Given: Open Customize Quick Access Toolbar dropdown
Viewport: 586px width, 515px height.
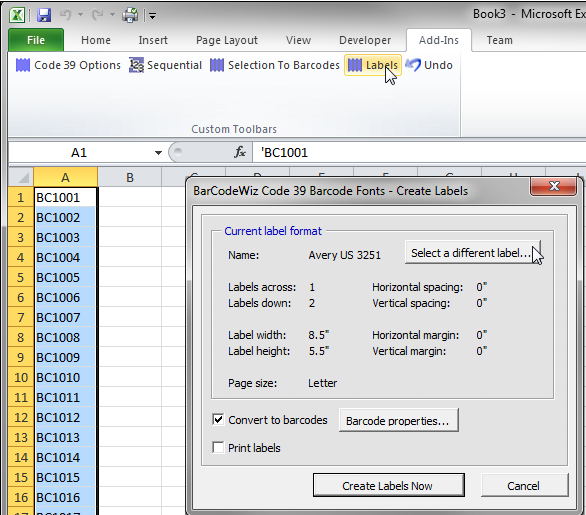Looking at the screenshot, I should pos(152,16).
